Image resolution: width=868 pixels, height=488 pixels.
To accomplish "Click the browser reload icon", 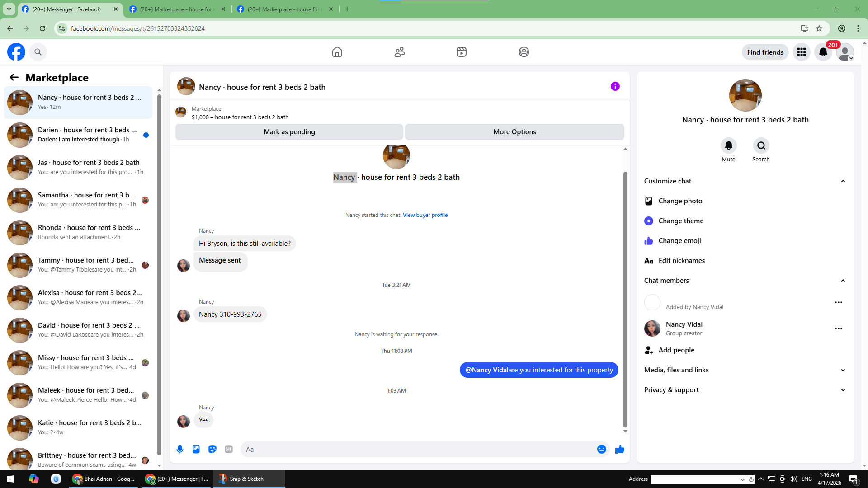I will [x=42, y=28].
